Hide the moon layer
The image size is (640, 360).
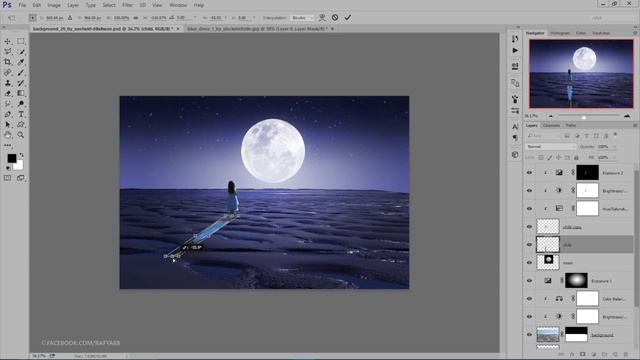[x=529, y=262]
